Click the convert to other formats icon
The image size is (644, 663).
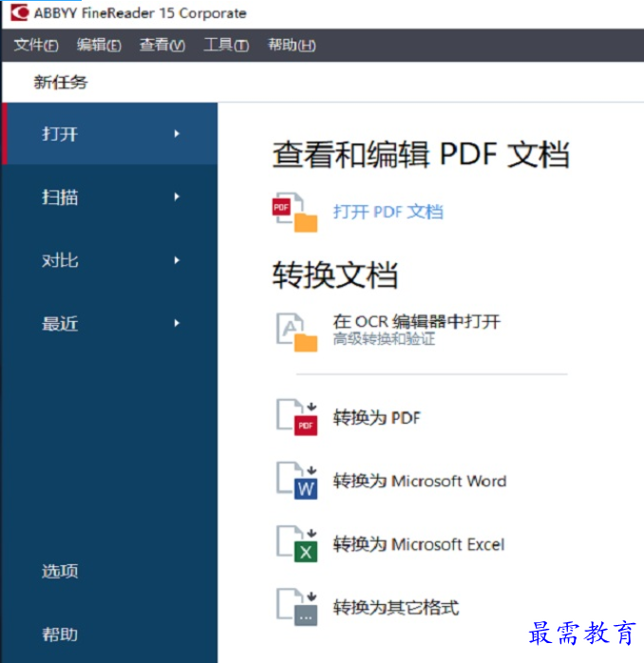(x=295, y=607)
